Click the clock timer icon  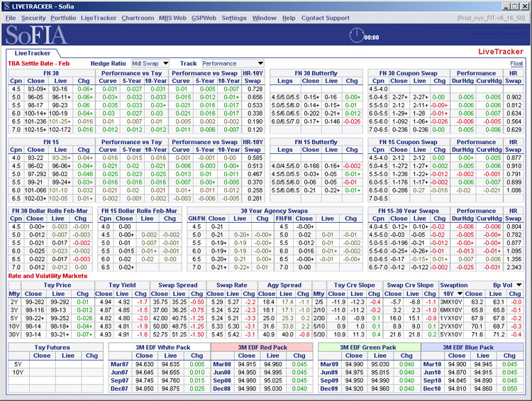tap(356, 34)
